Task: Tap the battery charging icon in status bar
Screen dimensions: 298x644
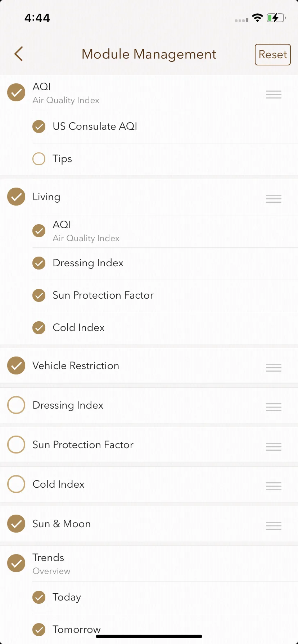Action: [x=276, y=18]
